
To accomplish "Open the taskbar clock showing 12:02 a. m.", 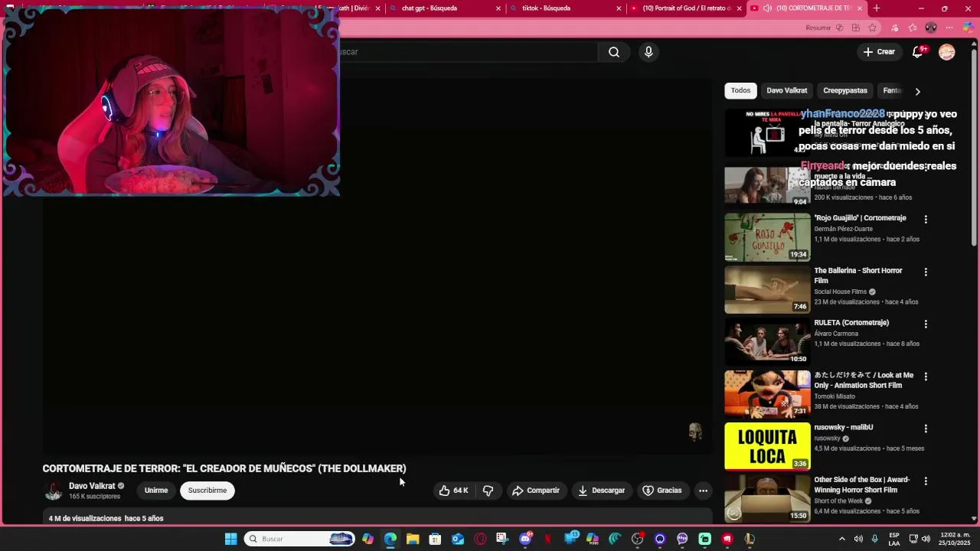I will coord(955,539).
